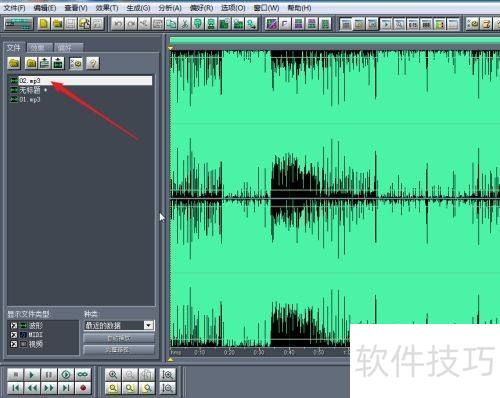500x398 pixels.
Task: Enable loop playback with infinity button
Action: coord(83,375)
